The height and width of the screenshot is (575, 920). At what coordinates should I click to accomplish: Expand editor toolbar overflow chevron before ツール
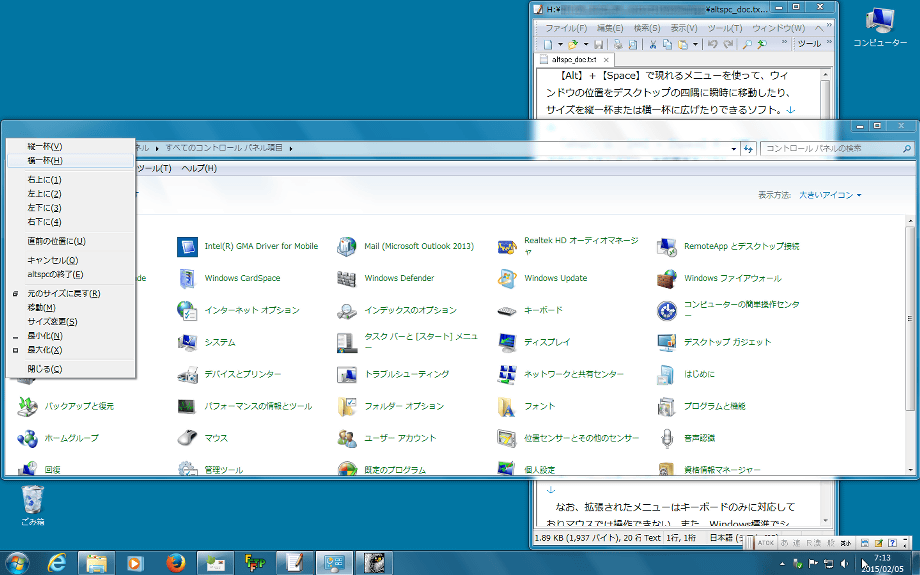(x=784, y=42)
